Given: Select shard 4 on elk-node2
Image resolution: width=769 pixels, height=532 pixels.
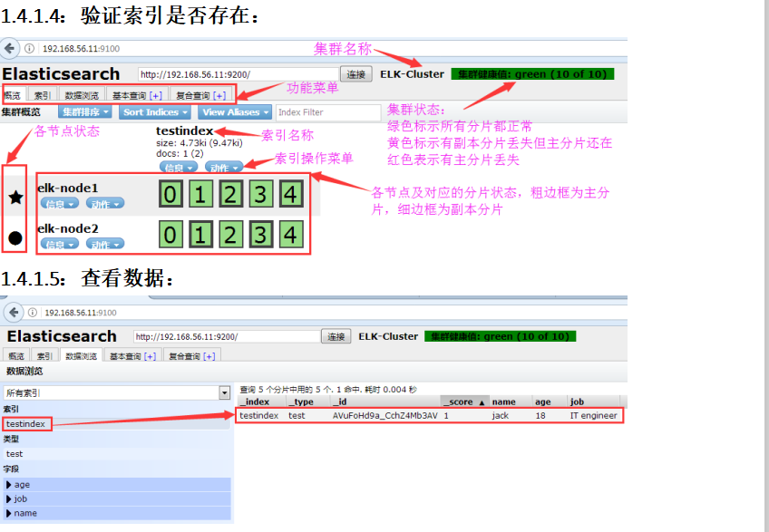Looking at the screenshot, I should tap(291, 235).
